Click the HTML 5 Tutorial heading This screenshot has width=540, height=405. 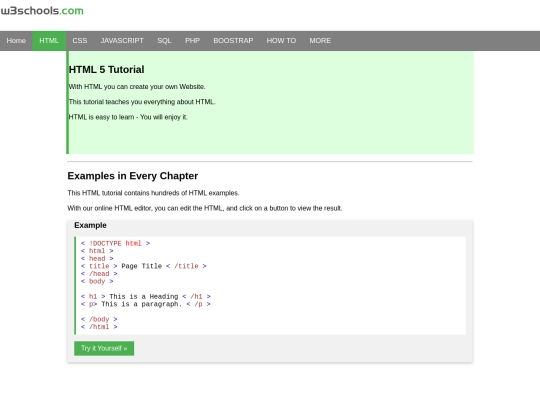(106, 70)
